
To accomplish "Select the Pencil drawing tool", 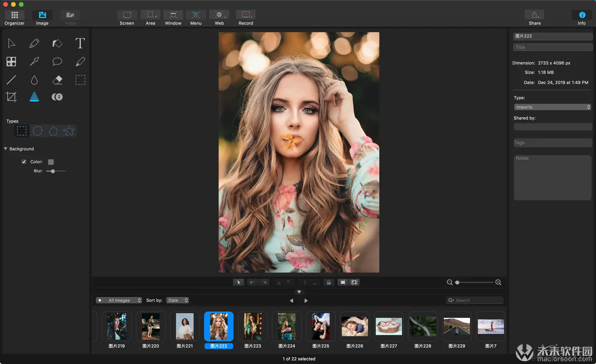I will point(34,43).
